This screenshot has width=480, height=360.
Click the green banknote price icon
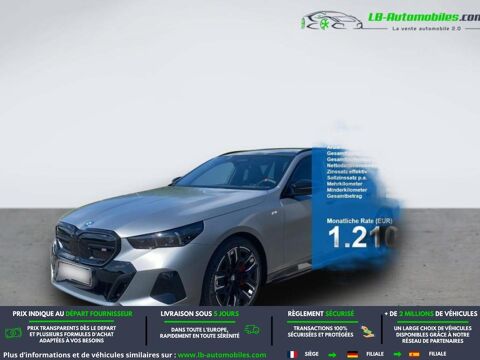tap(13, 333)
